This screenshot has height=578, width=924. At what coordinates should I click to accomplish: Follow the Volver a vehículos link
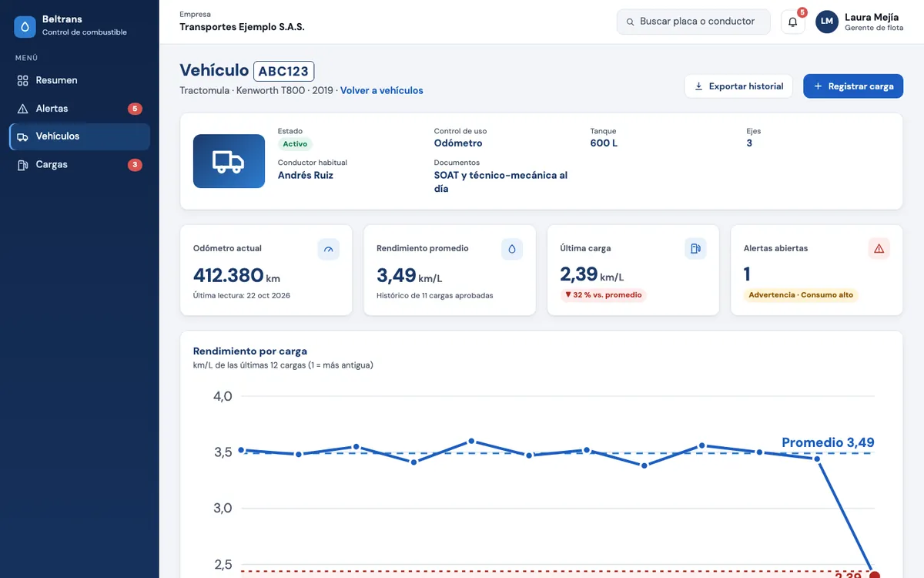pyautogui.click(x=382, y=90)
